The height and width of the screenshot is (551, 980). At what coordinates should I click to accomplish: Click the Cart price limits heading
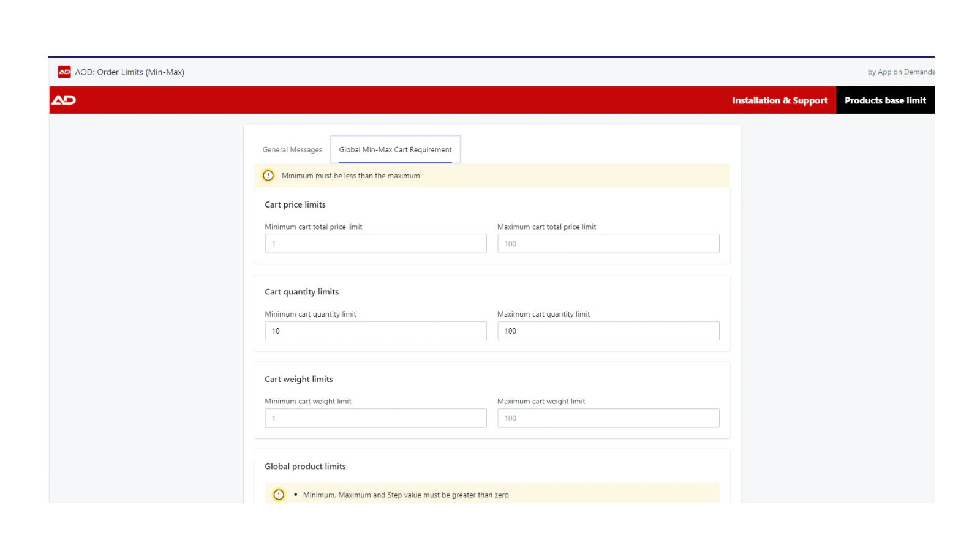(295, 204)
